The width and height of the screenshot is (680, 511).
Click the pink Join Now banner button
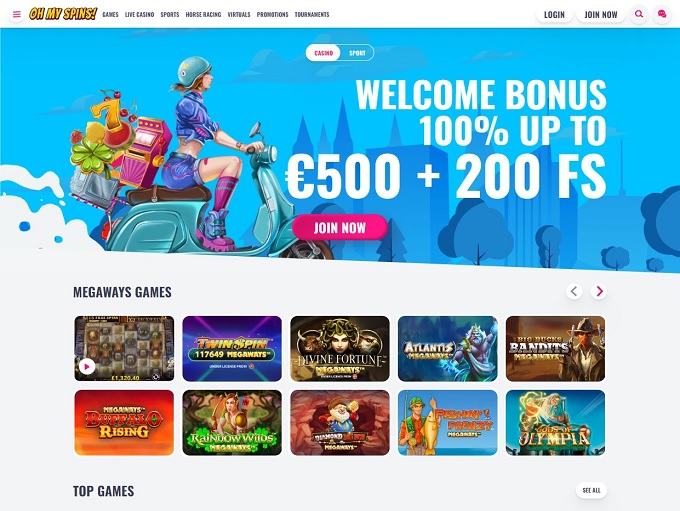coord(340,227)
